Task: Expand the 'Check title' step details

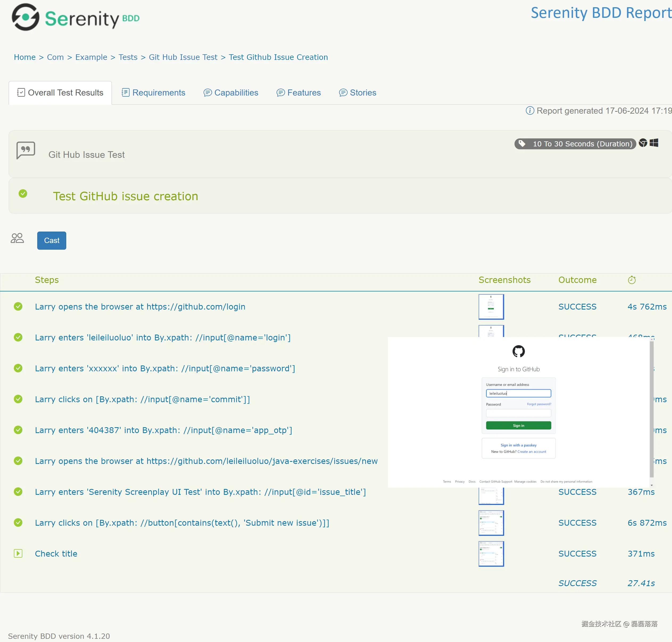Action: point(18,553)
